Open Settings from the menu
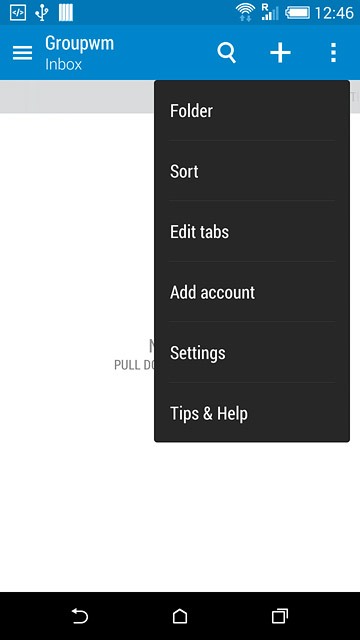The width and height of the screenshot is (360, 640). 252,353
